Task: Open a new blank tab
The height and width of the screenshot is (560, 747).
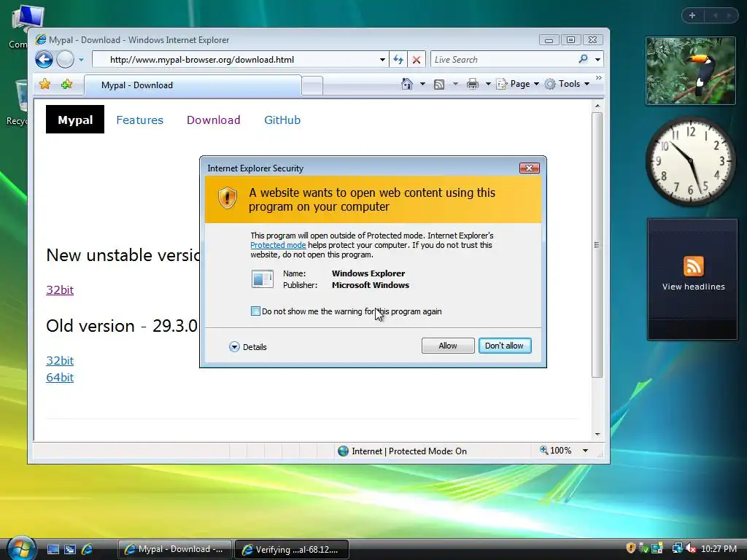Action: click(x=312, y=86)
